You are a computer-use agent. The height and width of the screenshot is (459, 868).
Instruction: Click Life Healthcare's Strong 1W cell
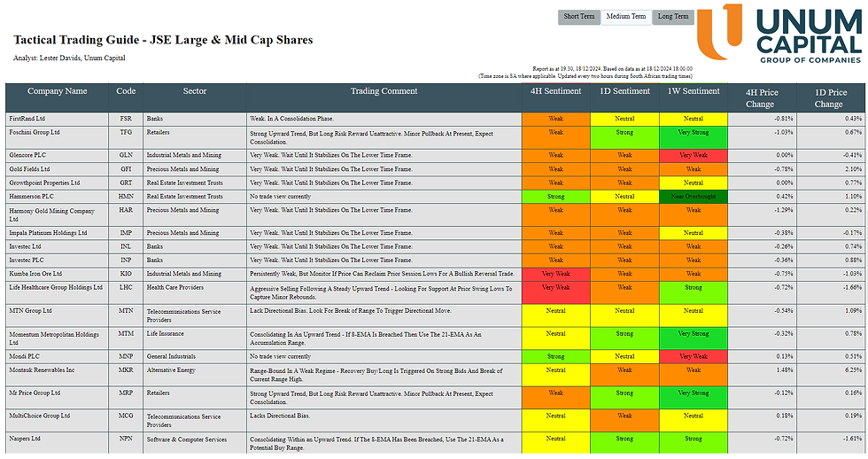[x=694, y=292]
